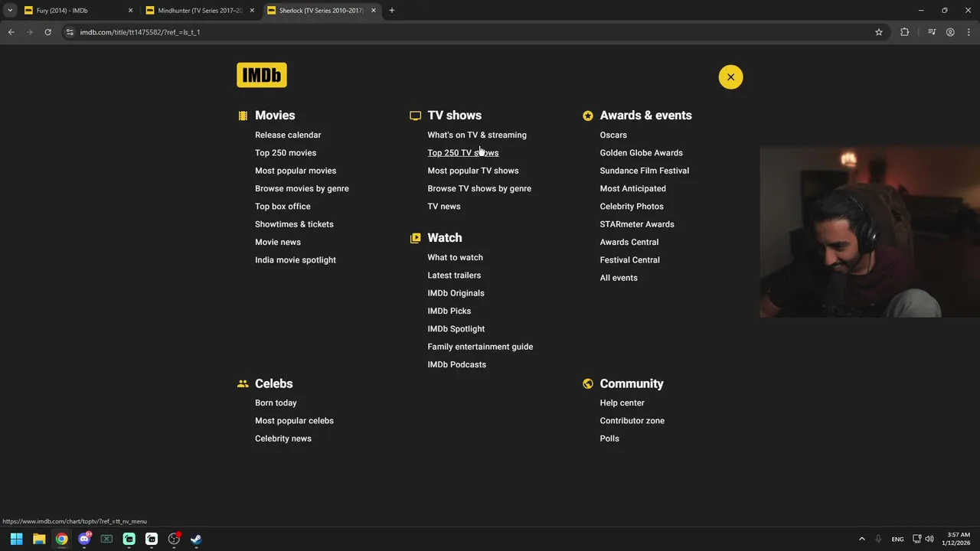This screenshot has width=980, height=551.
Task: Open Release calendar link
Action: 288,135
